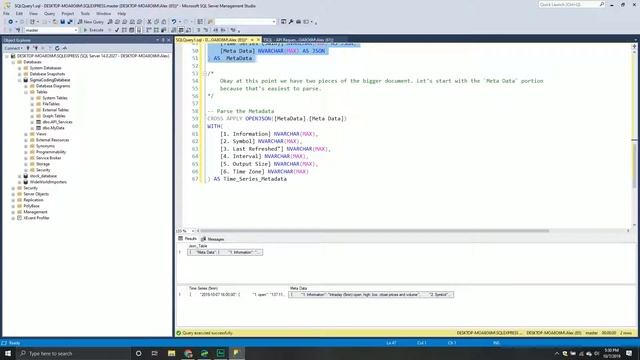Select the Replication node
This screenshot has height=360, width=640.
[x=33, y=200]
